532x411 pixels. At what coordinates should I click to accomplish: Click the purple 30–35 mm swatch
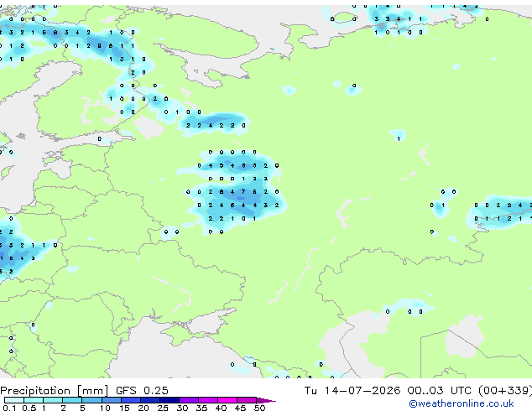pyautogui.click(x=188, y=400)
